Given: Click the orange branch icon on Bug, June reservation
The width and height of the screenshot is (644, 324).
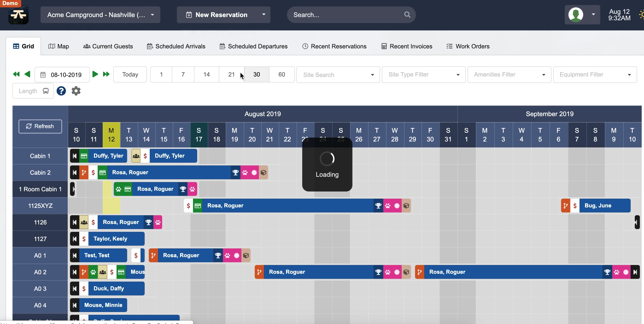Looking at the screenshot, I should coord(565,206).
